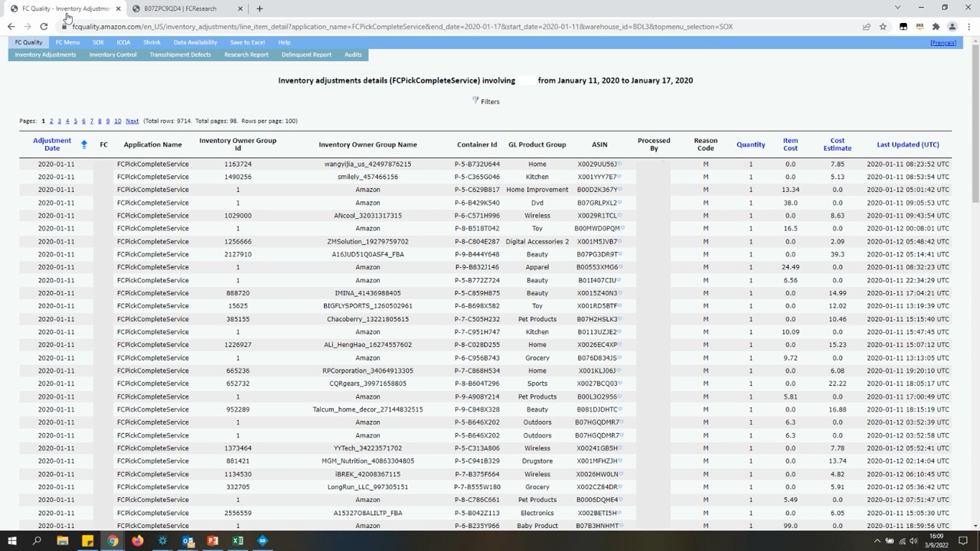Image resolution: width=980 pixels, height=551 pixels.
Task: Open Excel from the taskbar
Action: 237,541
